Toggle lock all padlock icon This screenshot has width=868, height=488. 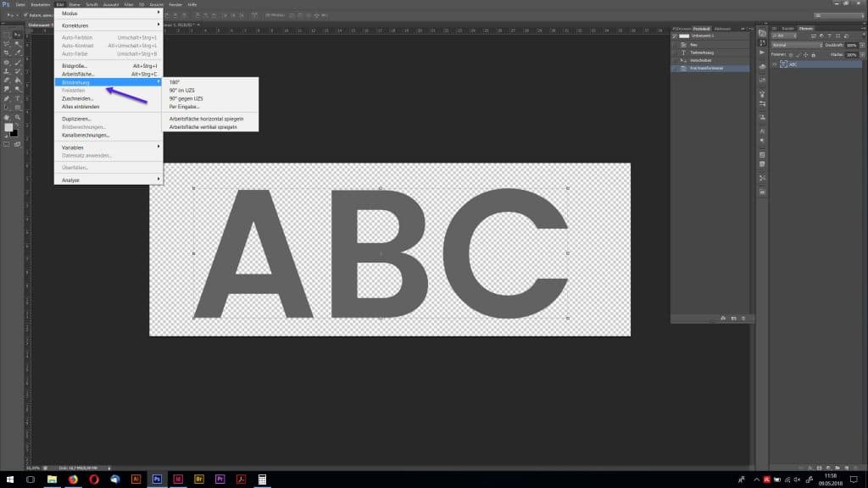tap(813, 55)
